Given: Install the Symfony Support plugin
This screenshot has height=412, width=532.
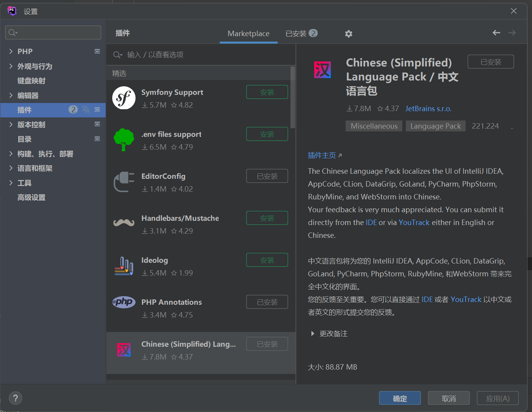Looking at the screenshot, I should tap(267, 92).
